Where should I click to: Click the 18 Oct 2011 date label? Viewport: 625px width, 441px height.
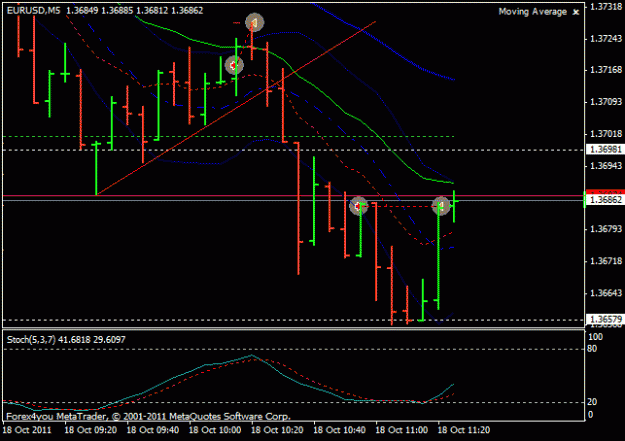tap(27, 430)
